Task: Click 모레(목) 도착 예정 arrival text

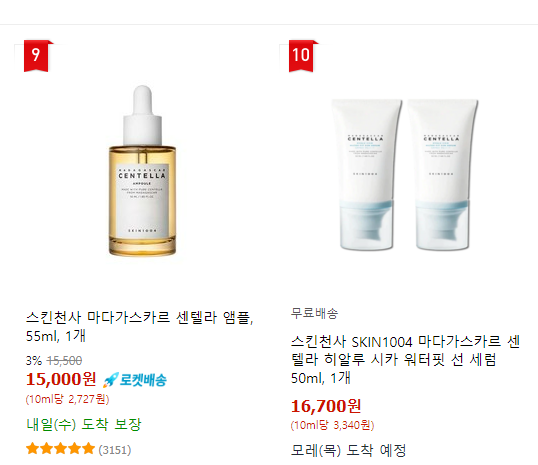Action: [x=349, y=450]
